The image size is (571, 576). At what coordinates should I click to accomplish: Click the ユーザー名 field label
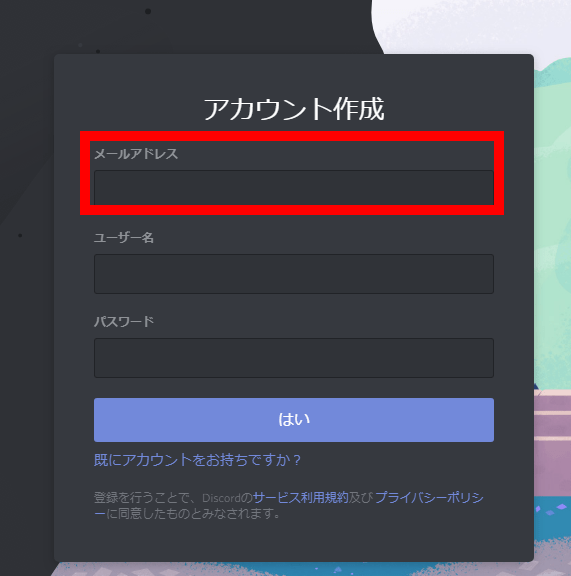(x=124, y=238)
